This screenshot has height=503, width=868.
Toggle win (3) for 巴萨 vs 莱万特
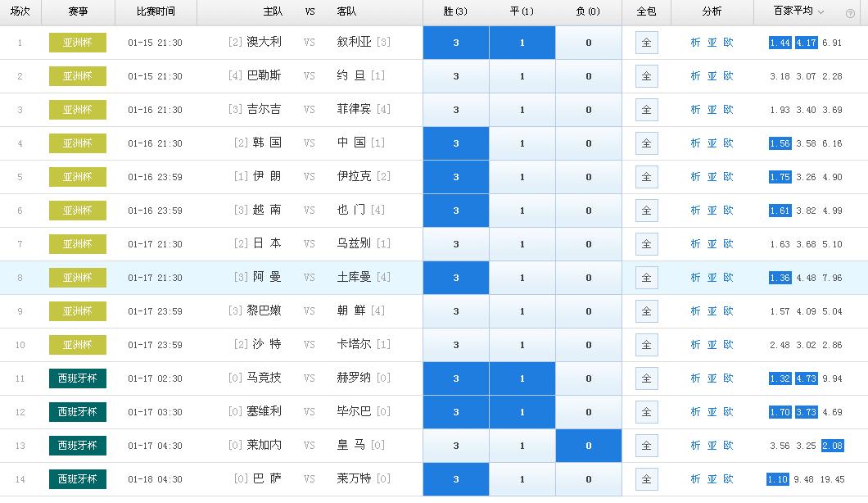click(x=456, y=479)
